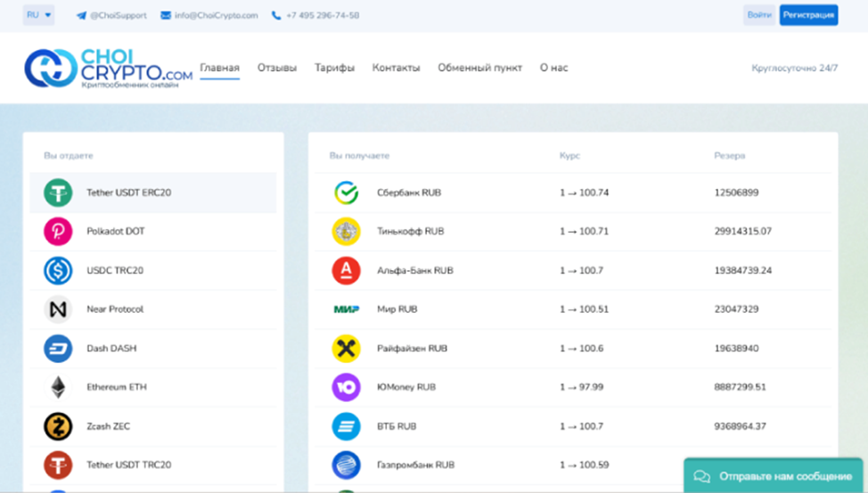
Task: Click the Сбербанк RUB label
Action: click(409, 193)
